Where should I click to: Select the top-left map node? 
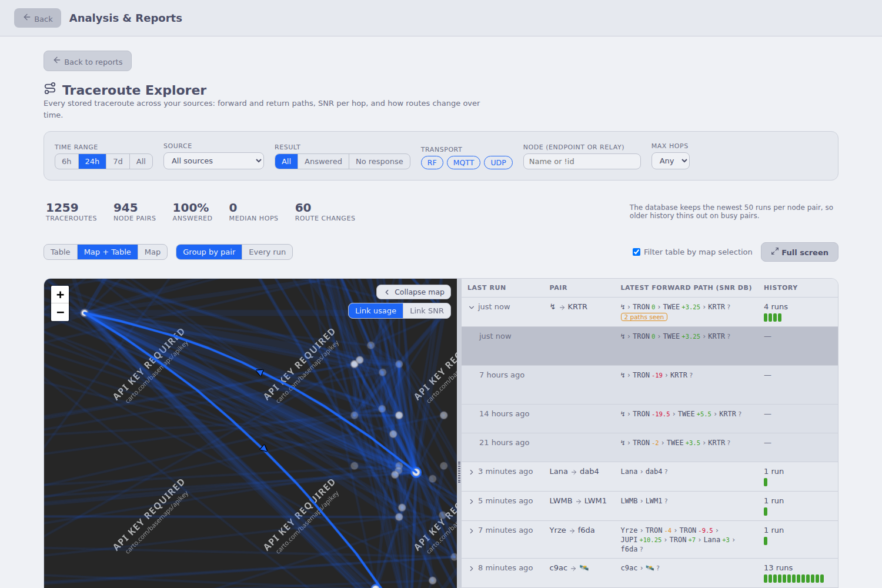coord(85,313)
